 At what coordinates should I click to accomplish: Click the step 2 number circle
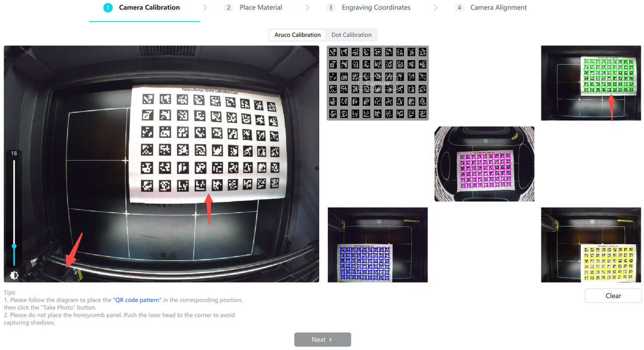[229, 8]
